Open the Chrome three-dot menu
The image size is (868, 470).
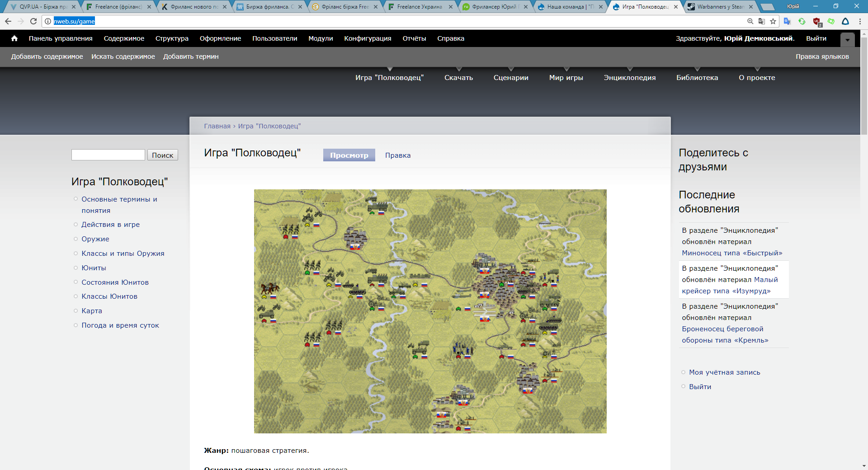click(x=860, y=21)
